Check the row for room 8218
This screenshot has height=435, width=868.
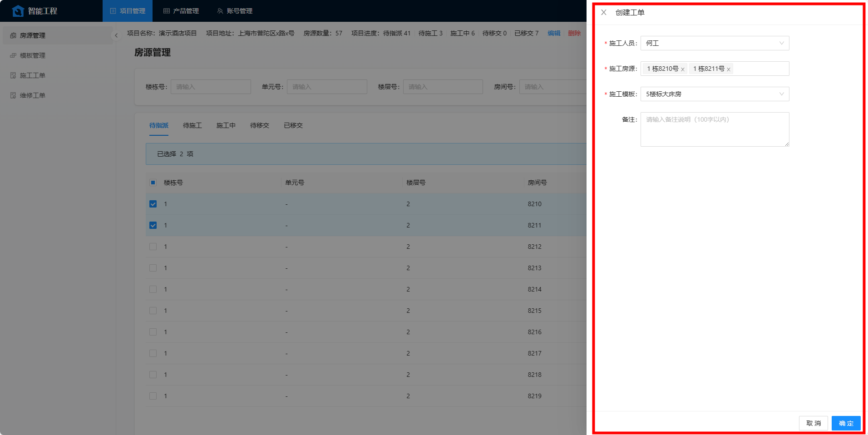tap(153, 375)
